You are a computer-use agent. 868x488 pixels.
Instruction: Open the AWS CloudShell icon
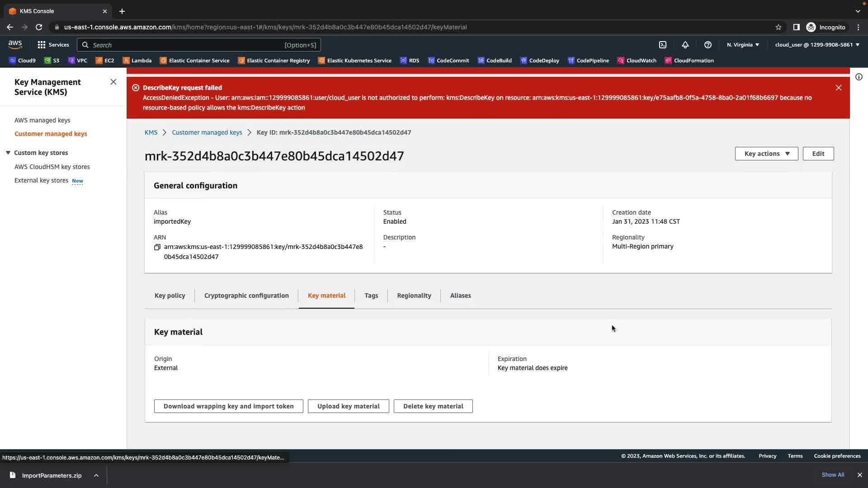[x=662, y=45]
